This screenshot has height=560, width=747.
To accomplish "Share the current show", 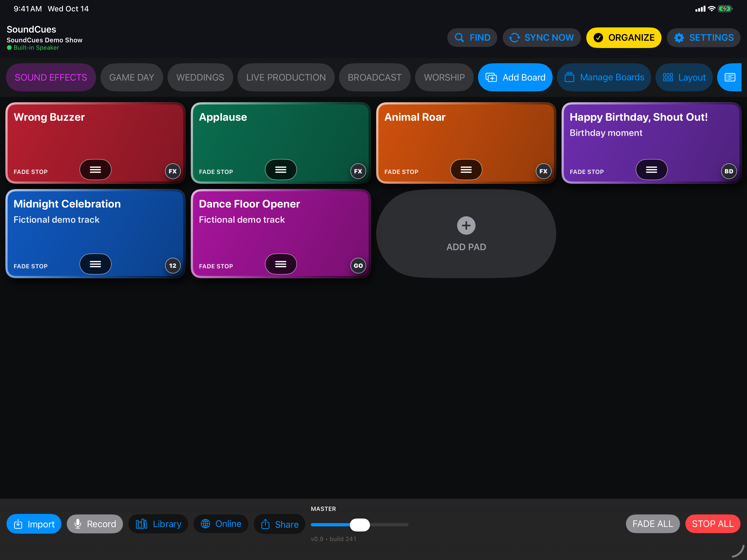I will click(x=280, y=524).
